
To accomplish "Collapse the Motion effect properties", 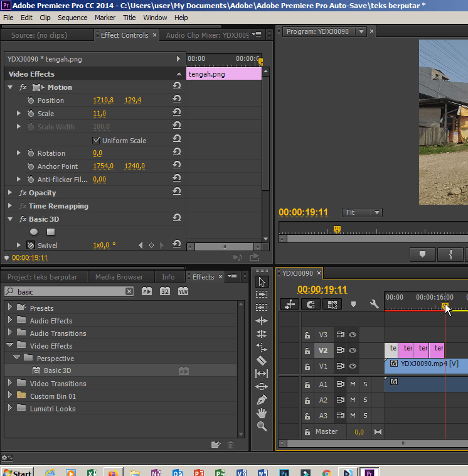I will (x=10, y=87).
